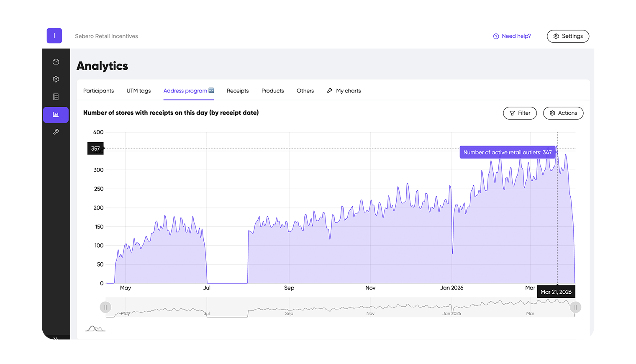Open the Actions dropdown
Viewport: 636px width, 364px height.
pos(563,113)
